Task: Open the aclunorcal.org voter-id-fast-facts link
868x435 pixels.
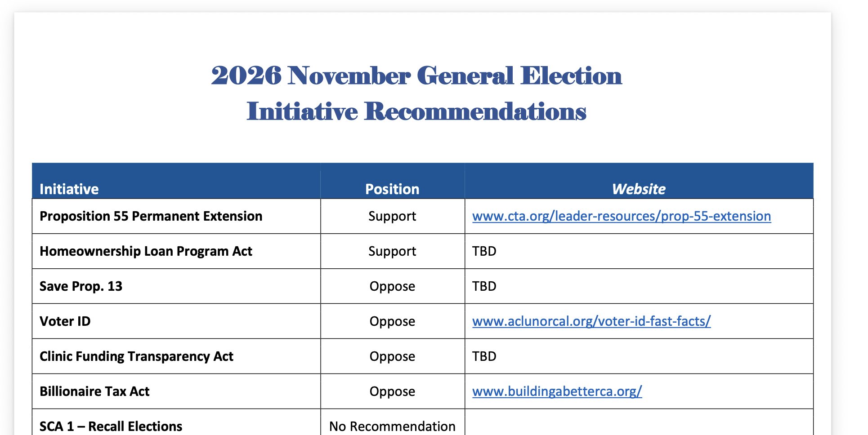Action: 591,321
